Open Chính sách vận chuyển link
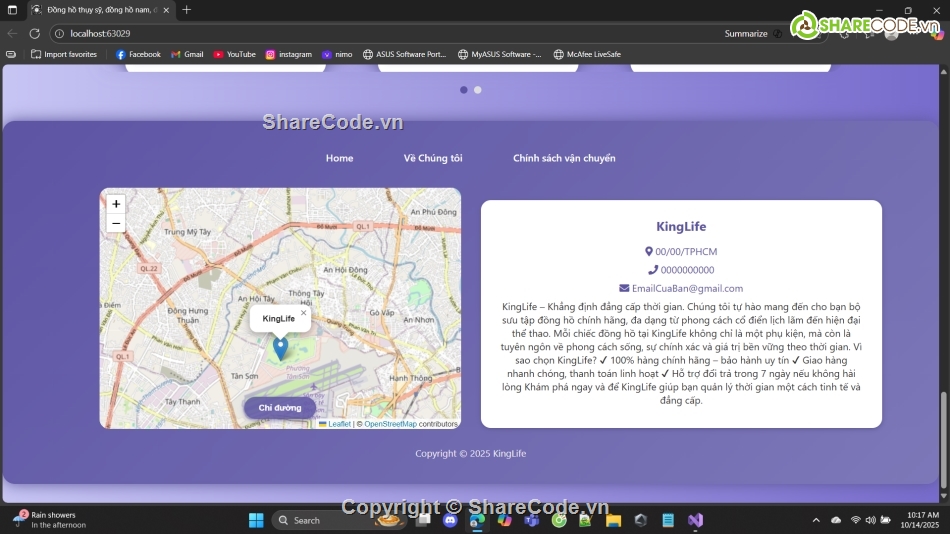The image size is (950, 534). [x=564, y=158]
